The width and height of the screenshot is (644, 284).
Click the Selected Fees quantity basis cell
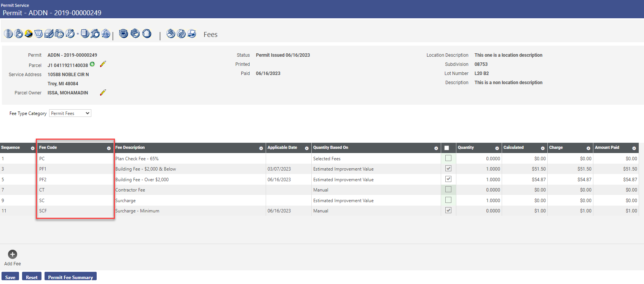pos(376,158)
